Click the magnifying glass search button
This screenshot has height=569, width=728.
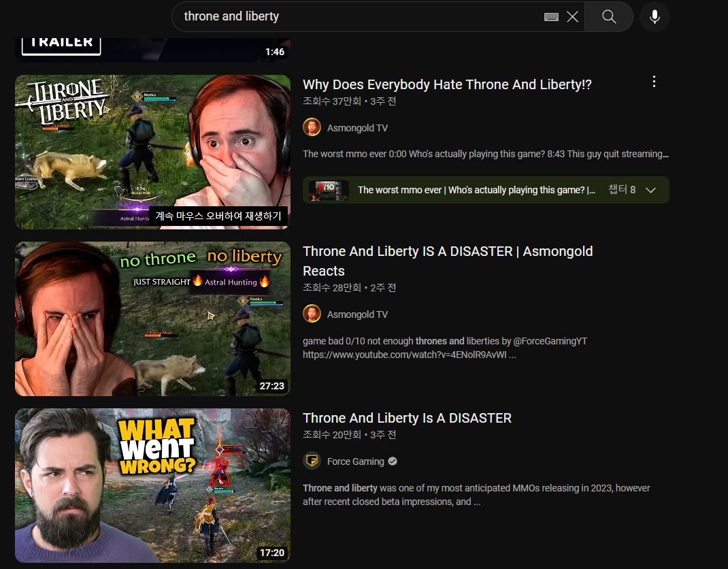click(608, 16)
